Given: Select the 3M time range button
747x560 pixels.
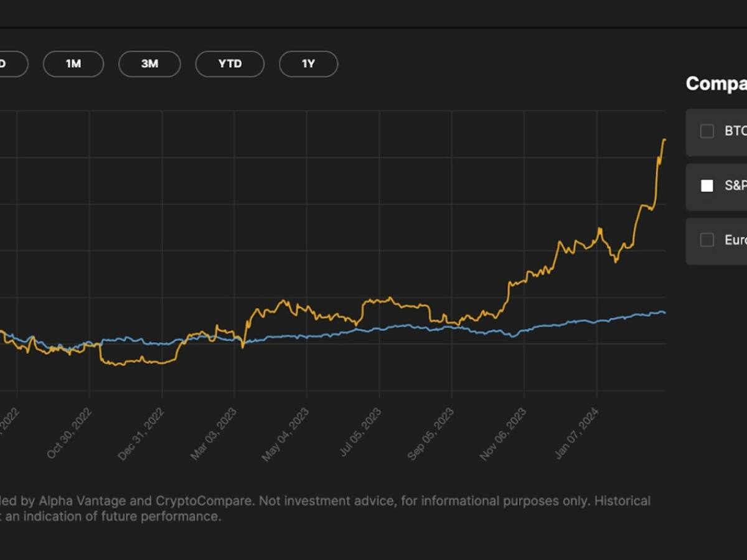Looking at the screenshot, I should [149, 63].
